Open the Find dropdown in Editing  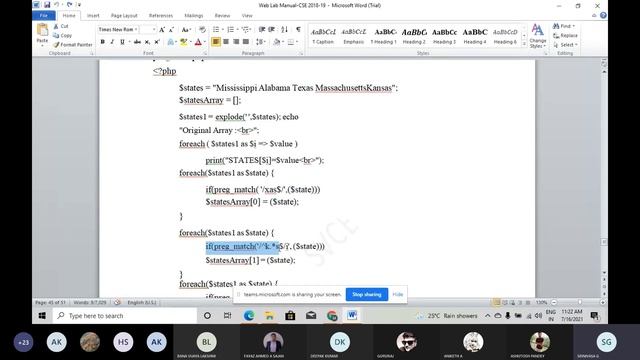pos(564,26)
